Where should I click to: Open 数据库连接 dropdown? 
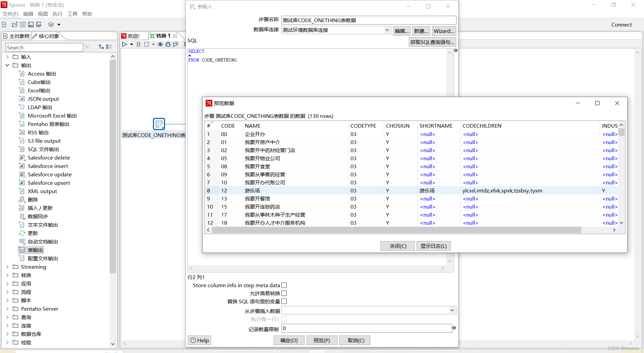387,30
